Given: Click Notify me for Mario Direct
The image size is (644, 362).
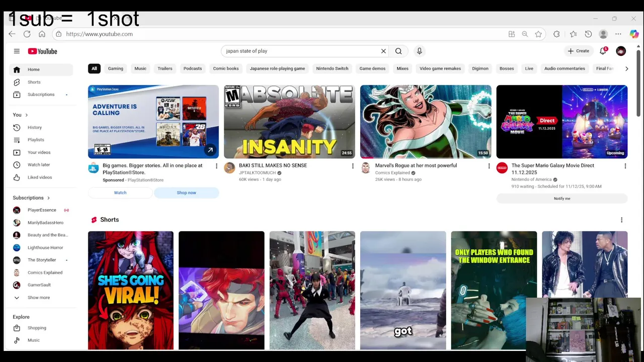Looking at the screenshot, I should pyautogui.click(x=562, y=199).
